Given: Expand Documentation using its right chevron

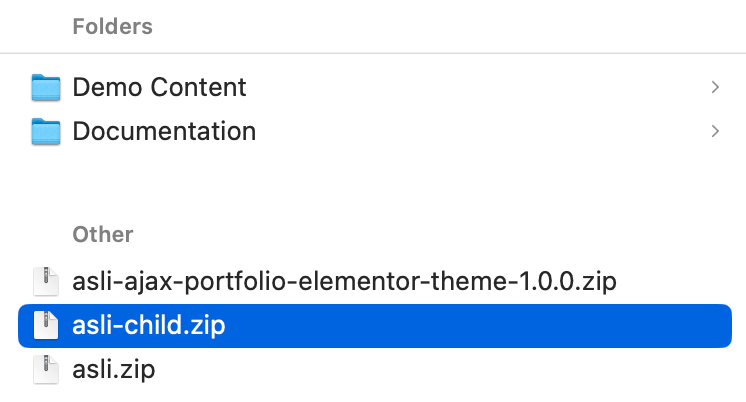Looking at the screenshot, I should [715, 131].
